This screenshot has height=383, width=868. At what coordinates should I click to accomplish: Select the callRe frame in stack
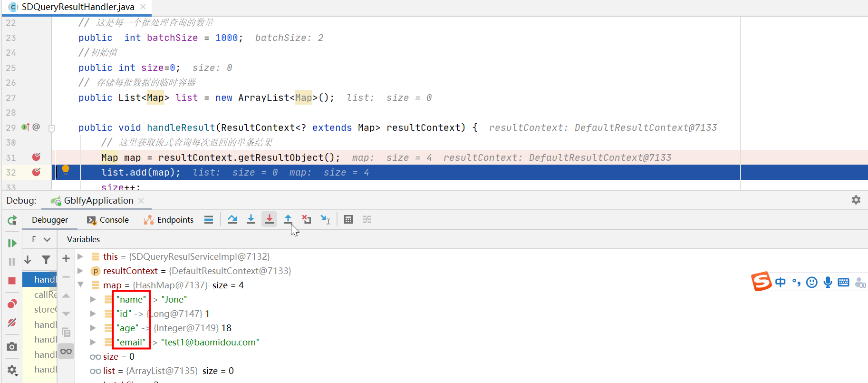pyautogui.click(x=40, y=295)
